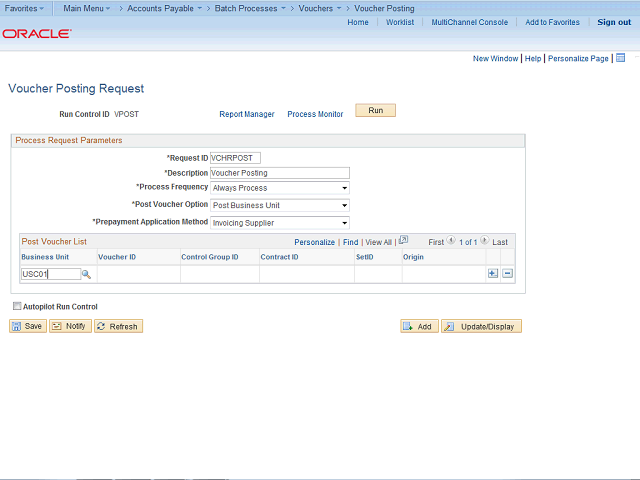Click Update/Display button
The height and width of the screenshot is (480, 640).
[x=481, y=326]
